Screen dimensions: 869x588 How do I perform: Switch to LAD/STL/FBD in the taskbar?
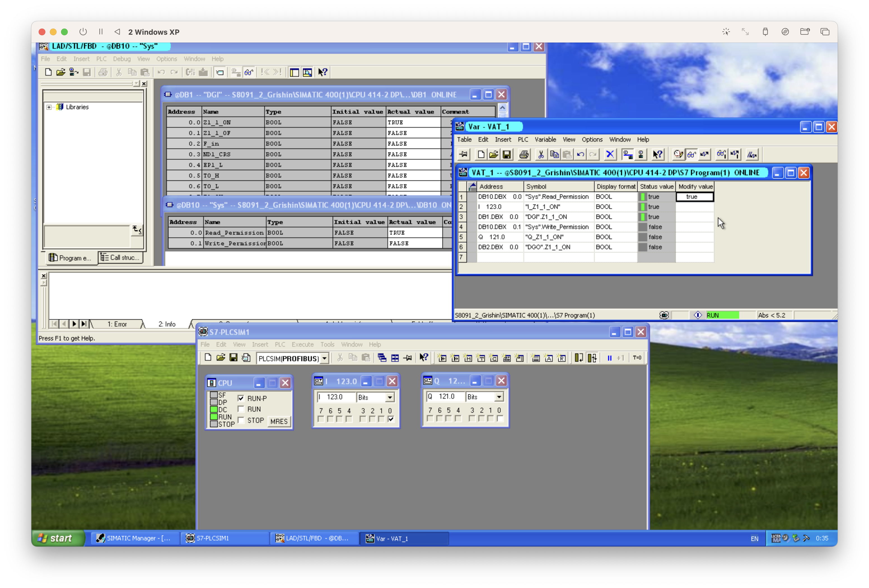pos(314,538)
